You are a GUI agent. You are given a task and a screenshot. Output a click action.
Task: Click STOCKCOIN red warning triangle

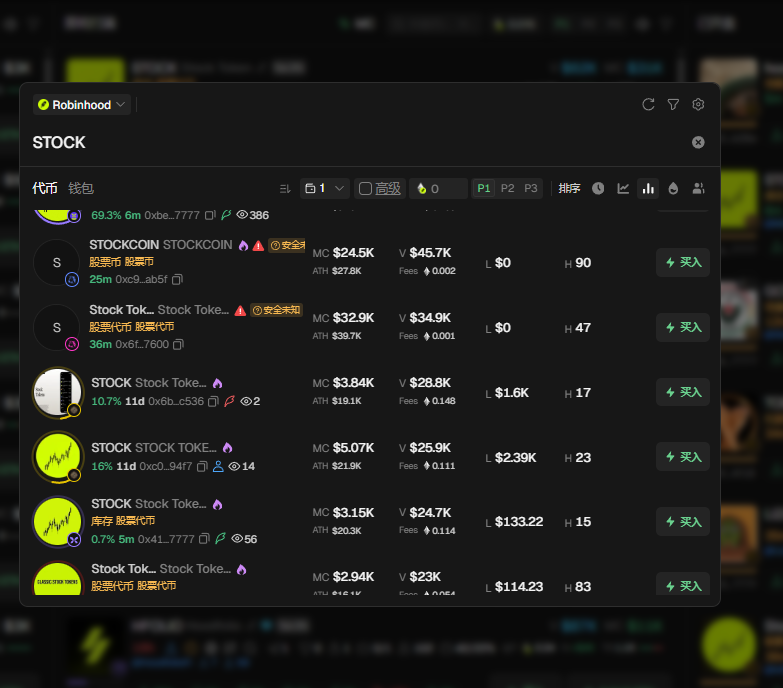point(258,246)
